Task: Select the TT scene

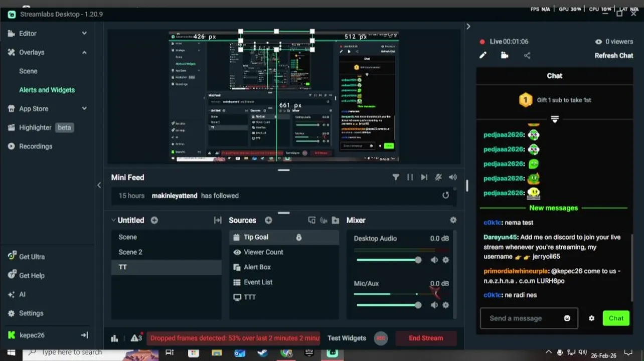Action: (166, 267)
